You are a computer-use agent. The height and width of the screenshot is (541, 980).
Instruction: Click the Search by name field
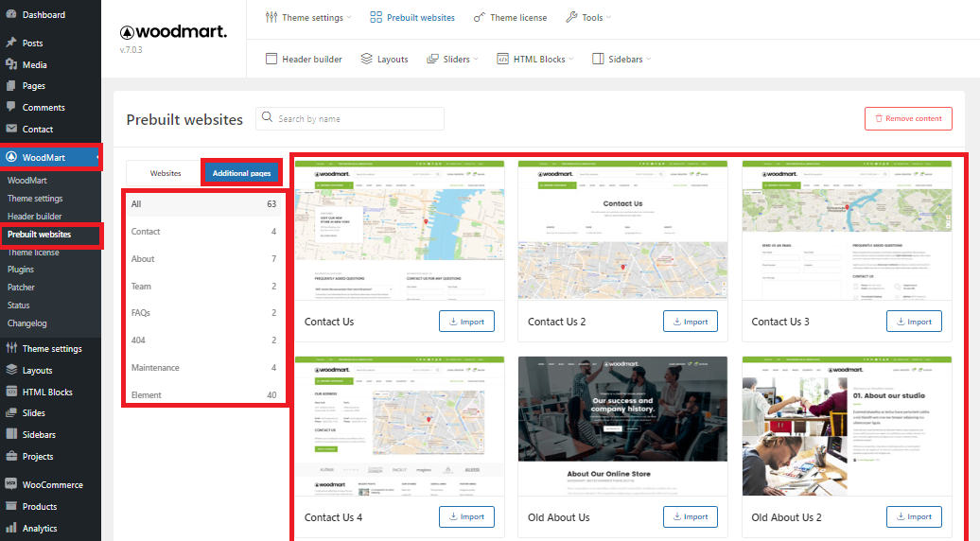(x=350, y=118)
